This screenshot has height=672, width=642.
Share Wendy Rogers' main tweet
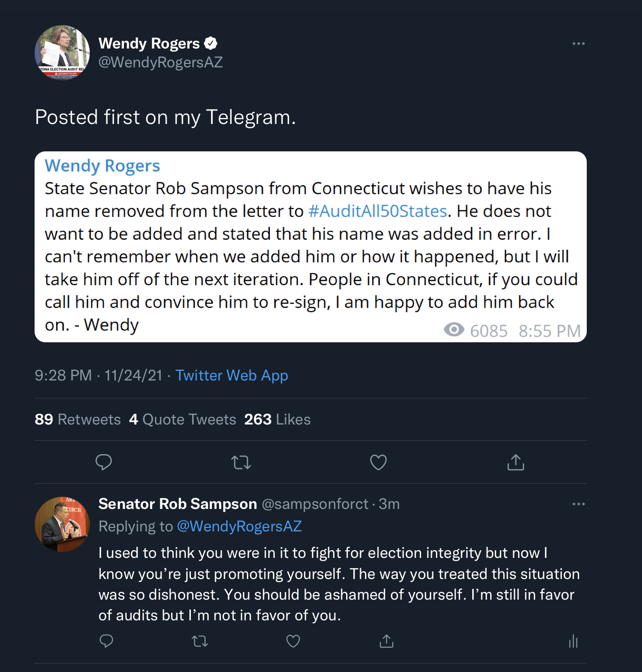pos(516,462)
